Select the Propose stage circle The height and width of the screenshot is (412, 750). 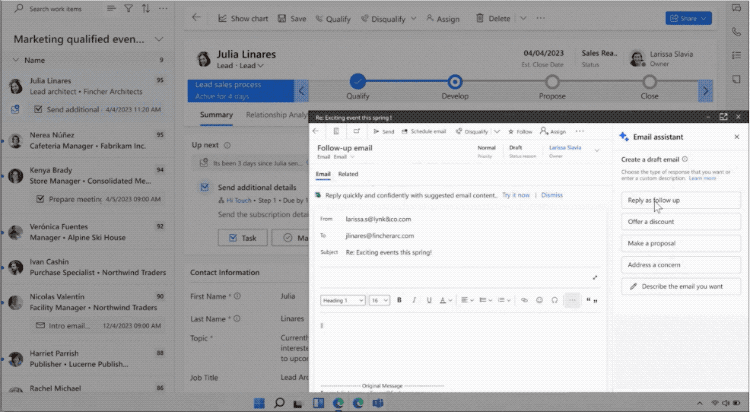(x=552, y=82)
